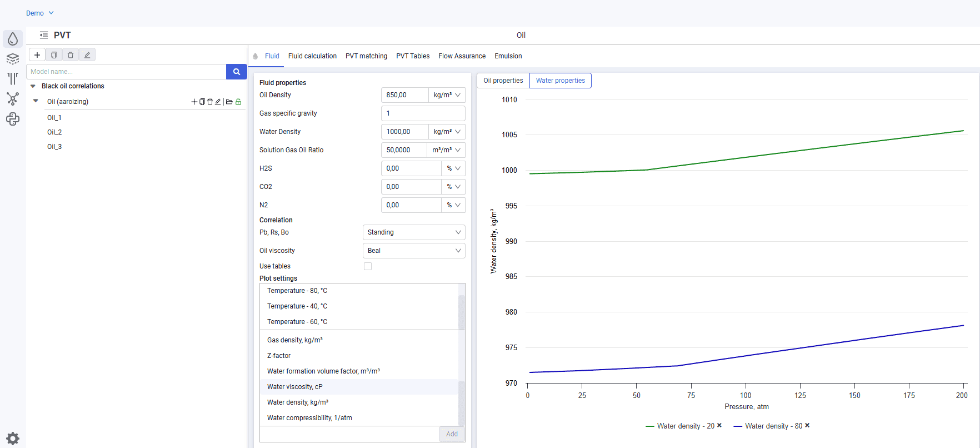Add a new model with plus button

(37, 55)
